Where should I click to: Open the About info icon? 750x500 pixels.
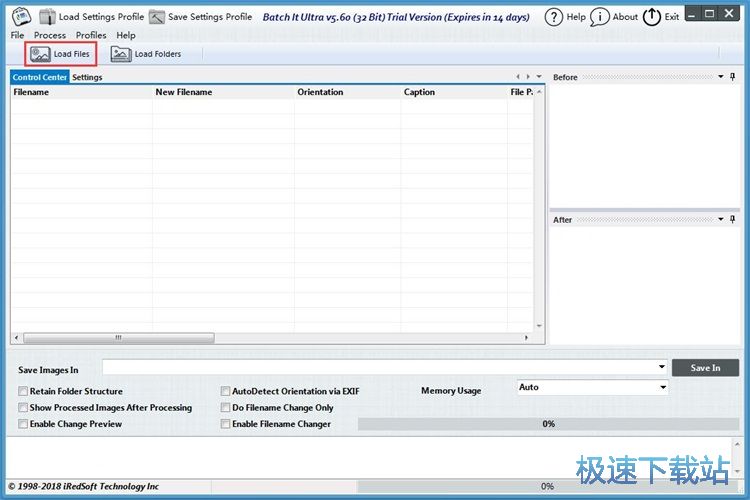599,17
